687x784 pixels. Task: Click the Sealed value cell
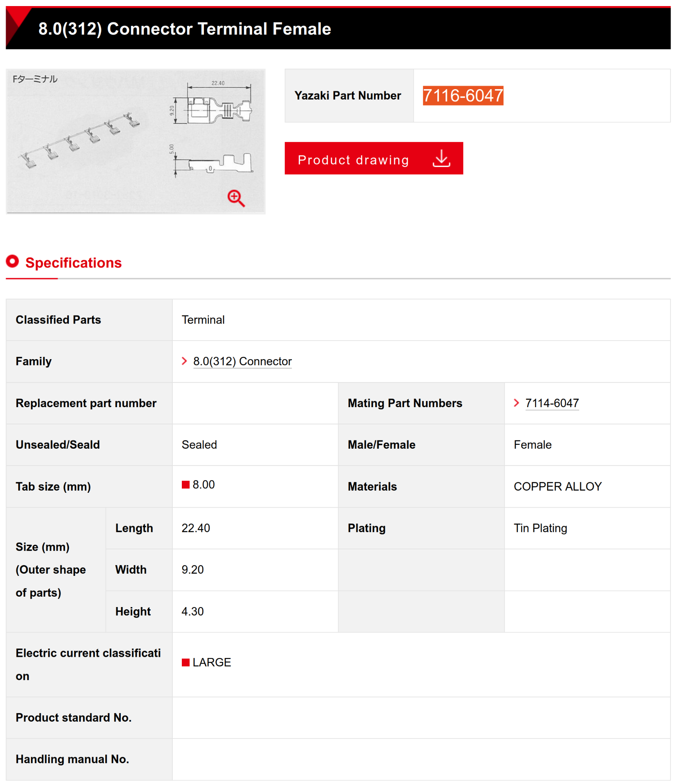point(199,445)
